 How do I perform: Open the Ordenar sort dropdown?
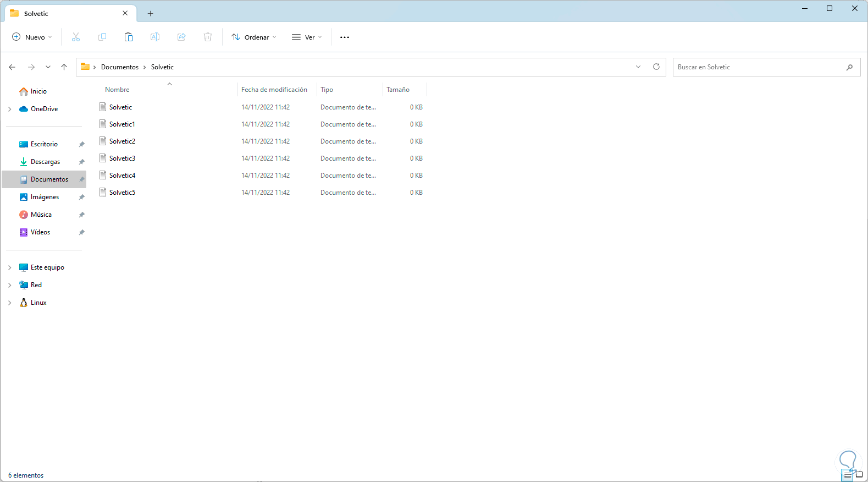[254, 37]
